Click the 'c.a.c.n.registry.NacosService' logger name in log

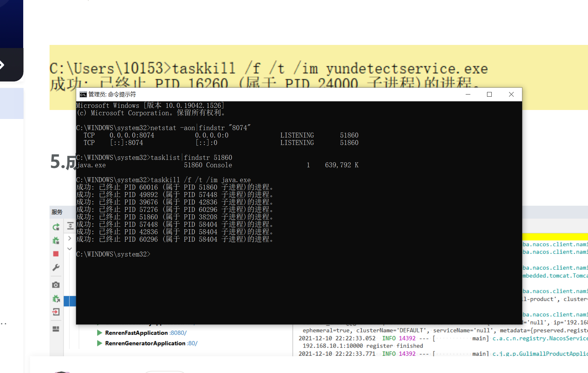coord(540,338)
